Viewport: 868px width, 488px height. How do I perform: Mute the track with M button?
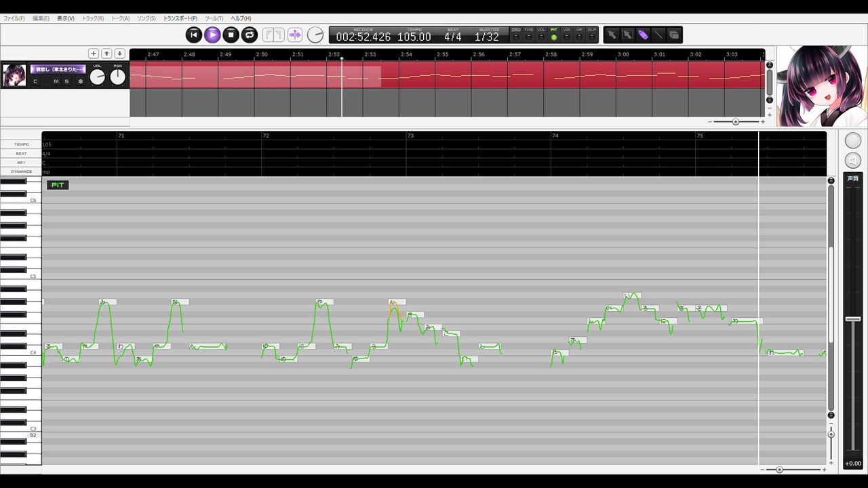56,81
